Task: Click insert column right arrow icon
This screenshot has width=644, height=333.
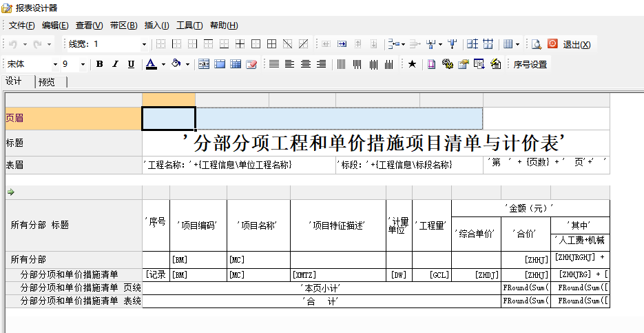Action: tap(342, 43)
